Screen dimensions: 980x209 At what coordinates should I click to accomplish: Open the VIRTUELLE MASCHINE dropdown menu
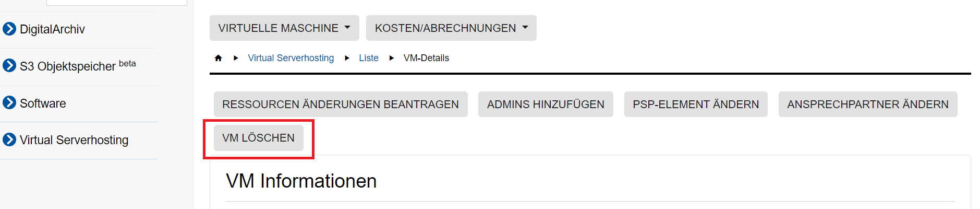coord(284,28)
